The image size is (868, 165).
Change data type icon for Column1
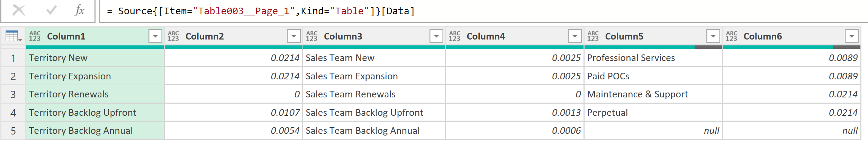tap(35, 36)
